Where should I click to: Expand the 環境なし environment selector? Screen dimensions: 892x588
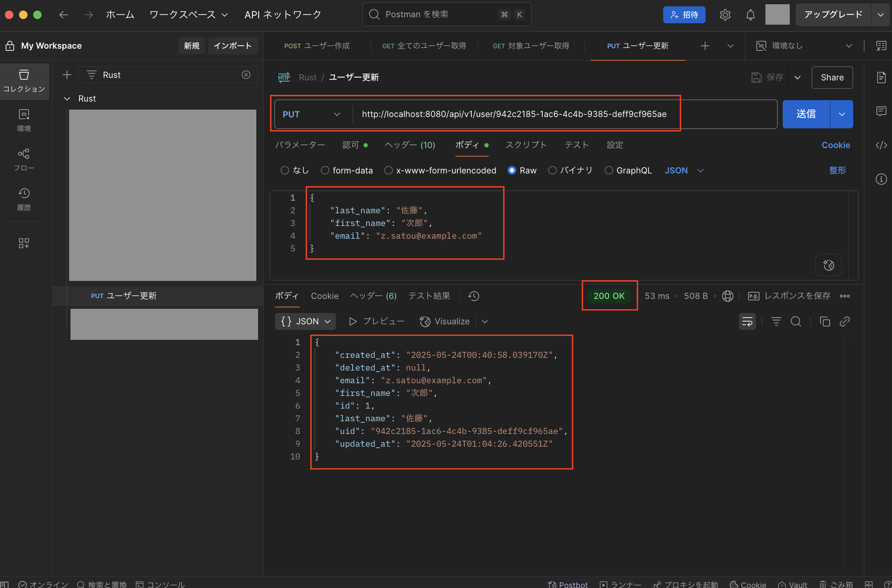coord(804,46)
